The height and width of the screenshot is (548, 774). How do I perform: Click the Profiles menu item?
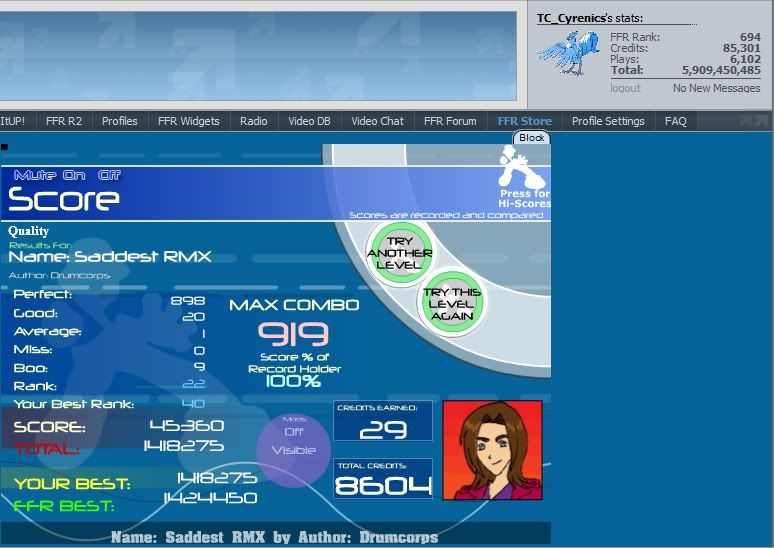(x=119, y=121)
